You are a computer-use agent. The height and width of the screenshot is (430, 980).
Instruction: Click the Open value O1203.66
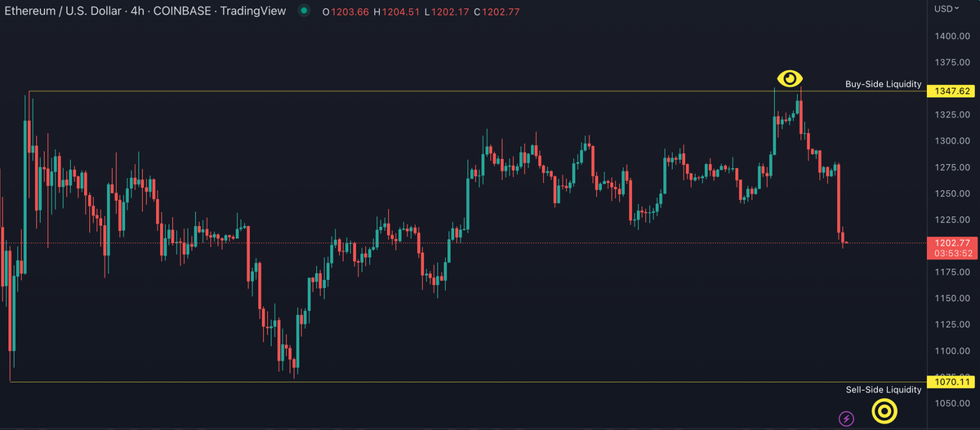point(345,12)
